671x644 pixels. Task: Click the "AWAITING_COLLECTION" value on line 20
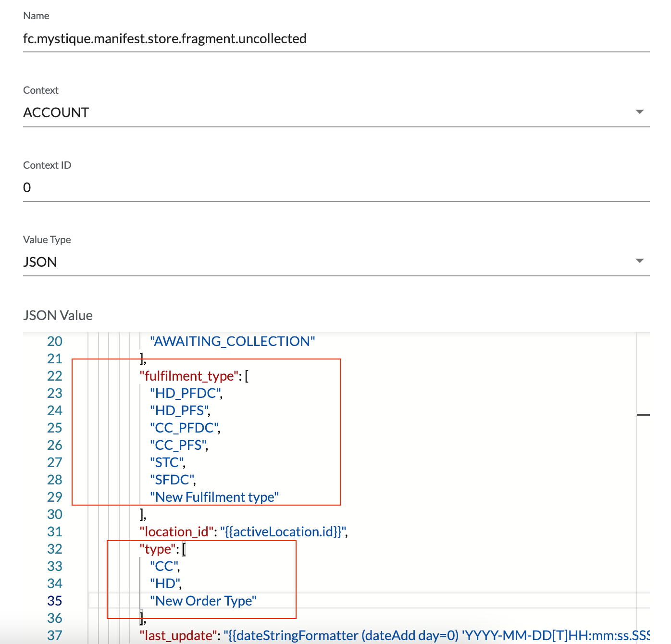pyautogui.click(x=233, y=341)
